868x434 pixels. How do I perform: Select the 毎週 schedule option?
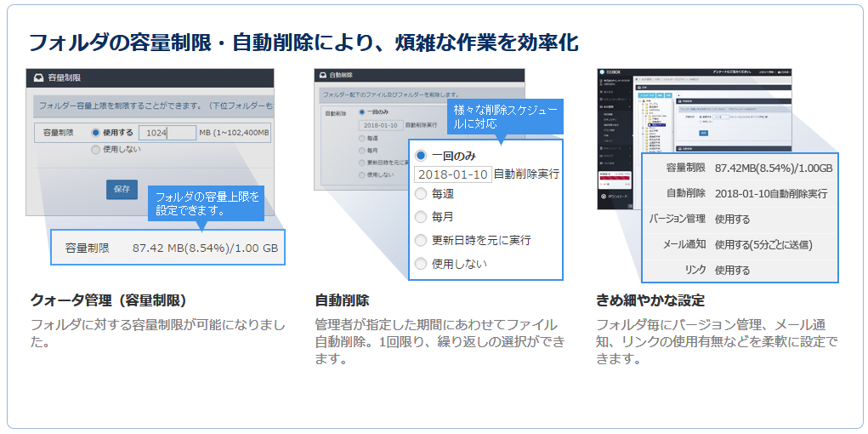421,194
